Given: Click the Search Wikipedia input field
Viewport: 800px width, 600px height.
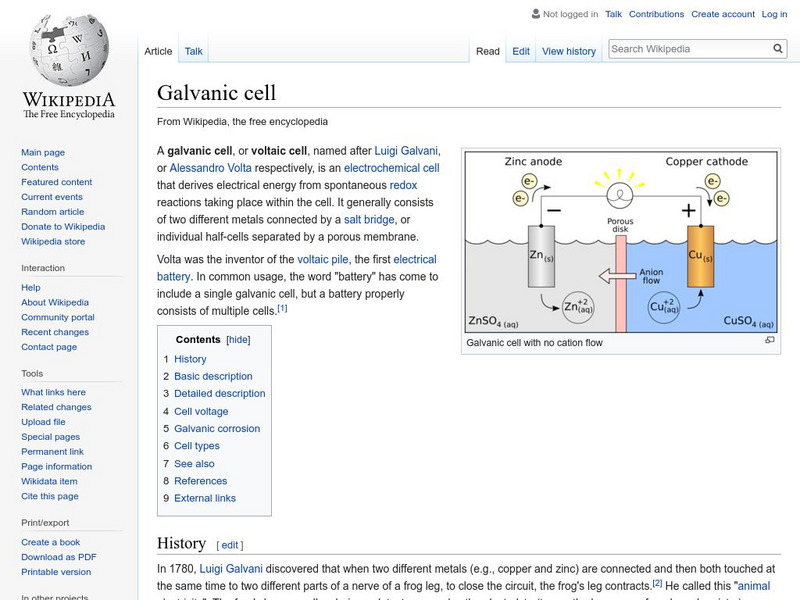Looking at the screenshot, I should [x=690, y=49].
